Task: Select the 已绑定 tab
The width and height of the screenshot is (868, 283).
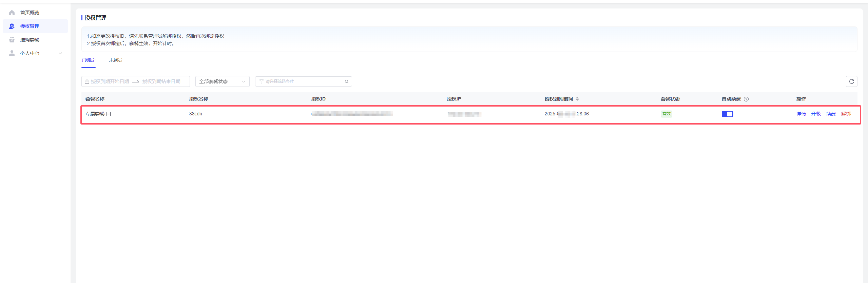Action: coord(89,60)
